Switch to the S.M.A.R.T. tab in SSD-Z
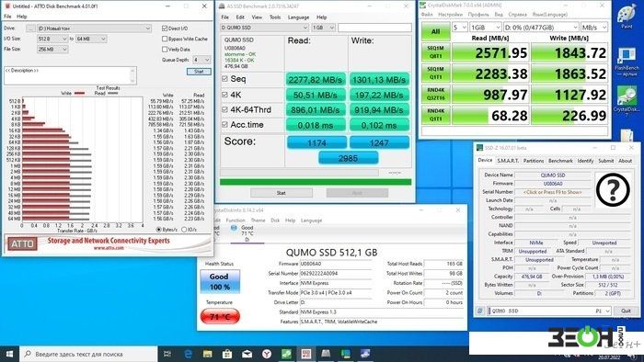This screenshot has width=644, height=362. [508, 161]
